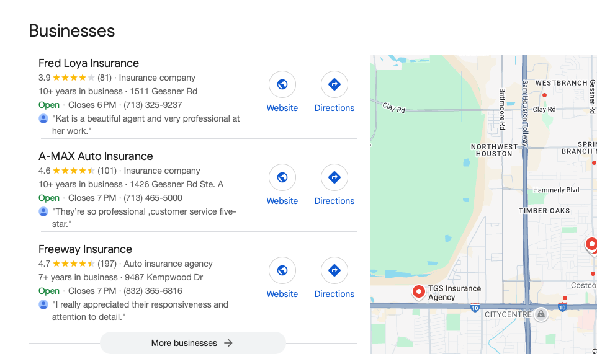Click the "They're so professional" review snippet
The width and height of the screenshot is (597, 364).
[x=144, y=218]
